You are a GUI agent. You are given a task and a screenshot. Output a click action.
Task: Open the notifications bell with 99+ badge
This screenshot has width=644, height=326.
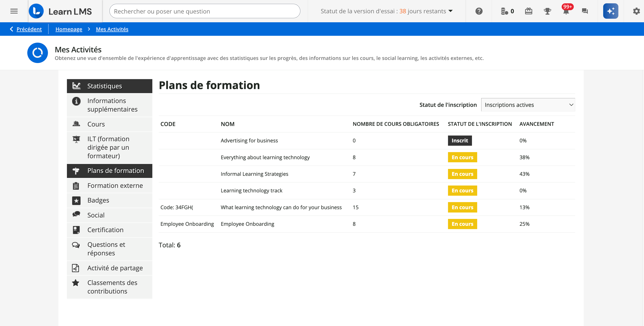(566, 11)
